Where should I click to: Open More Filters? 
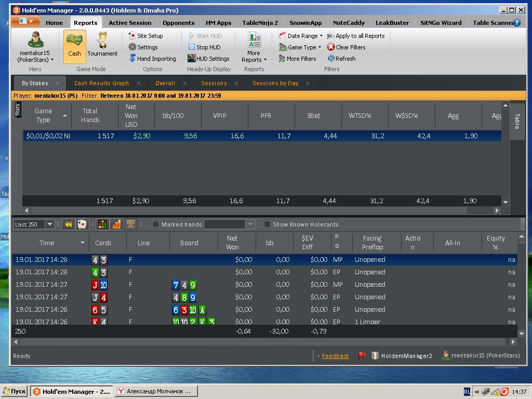[x=298, y=59]
